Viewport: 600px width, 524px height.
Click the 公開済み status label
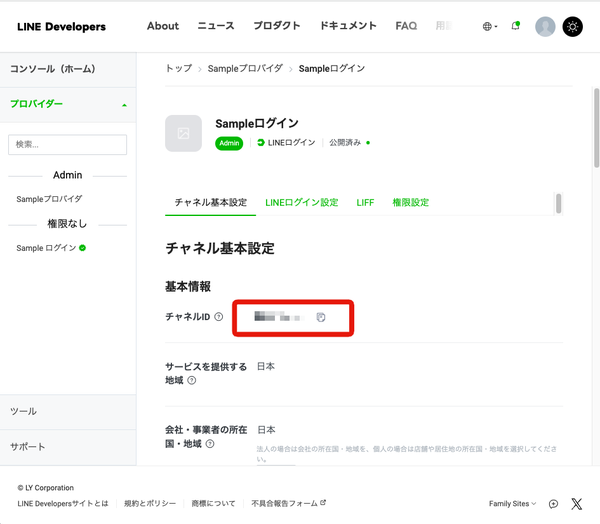[345, 143]
